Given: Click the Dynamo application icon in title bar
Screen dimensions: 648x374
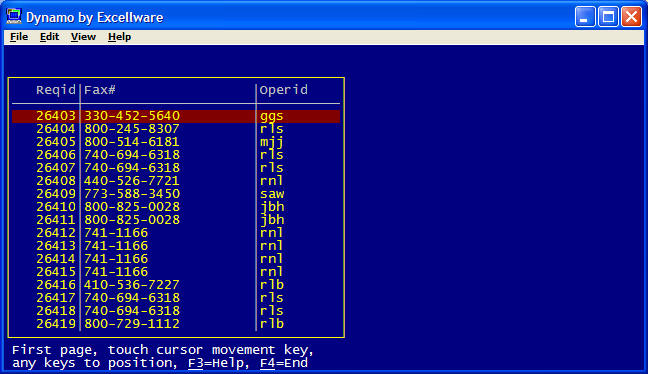Looking at the screenshot, I should pyautogui.click(x=14, y=17).
